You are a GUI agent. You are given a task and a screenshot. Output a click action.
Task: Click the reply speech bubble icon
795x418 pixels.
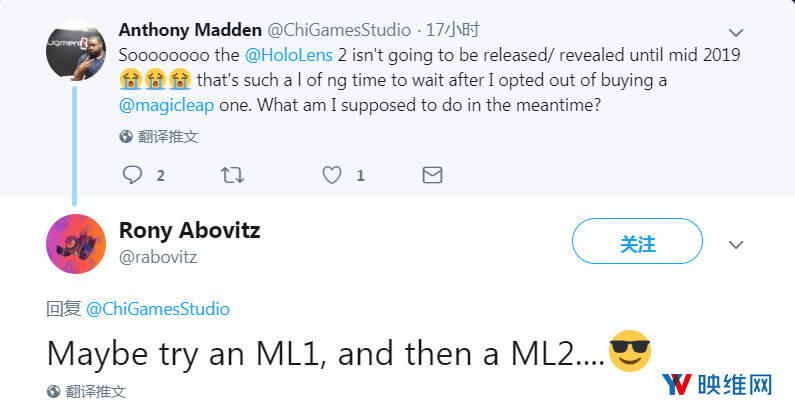(133, 175)
